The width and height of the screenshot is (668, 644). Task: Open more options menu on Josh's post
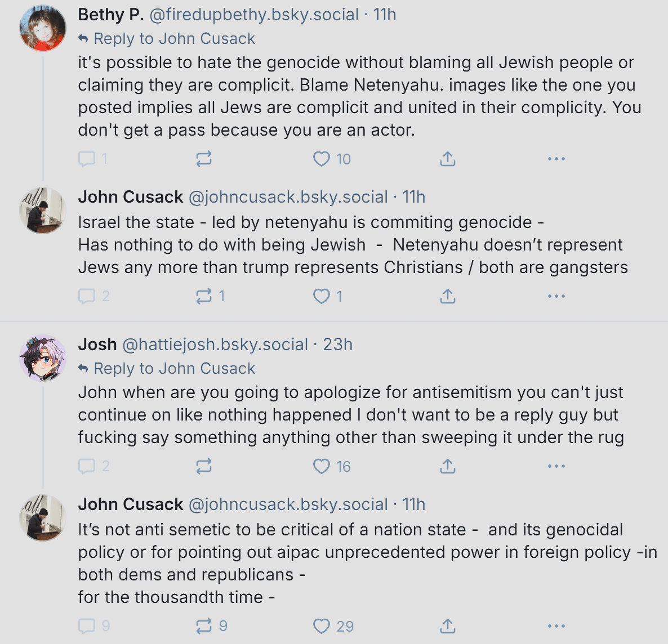click(556, 466)
